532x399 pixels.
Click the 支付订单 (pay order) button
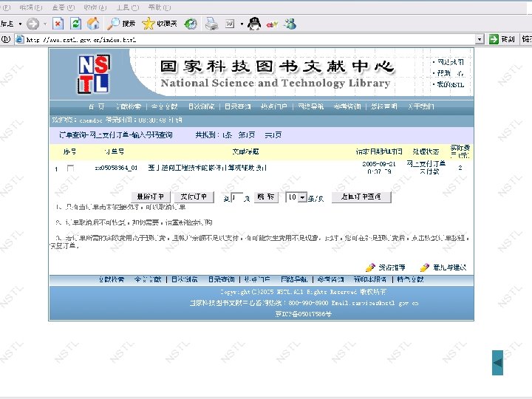pos(194,197)
